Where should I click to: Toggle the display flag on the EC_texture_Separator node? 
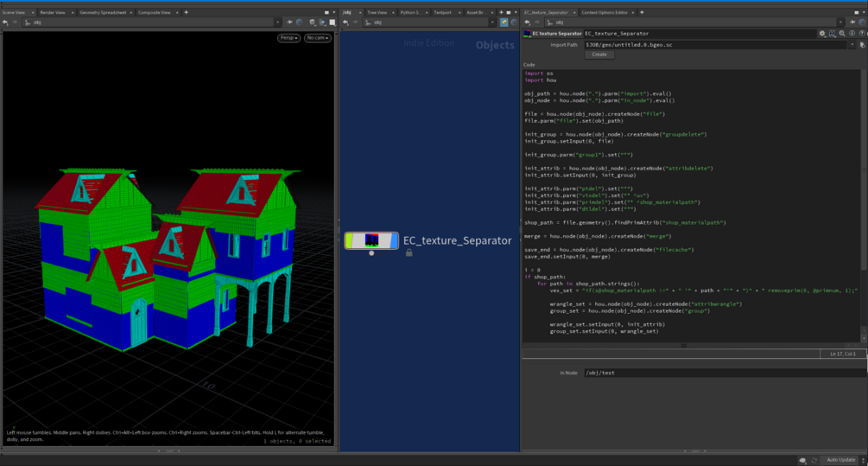pos(394,240)
